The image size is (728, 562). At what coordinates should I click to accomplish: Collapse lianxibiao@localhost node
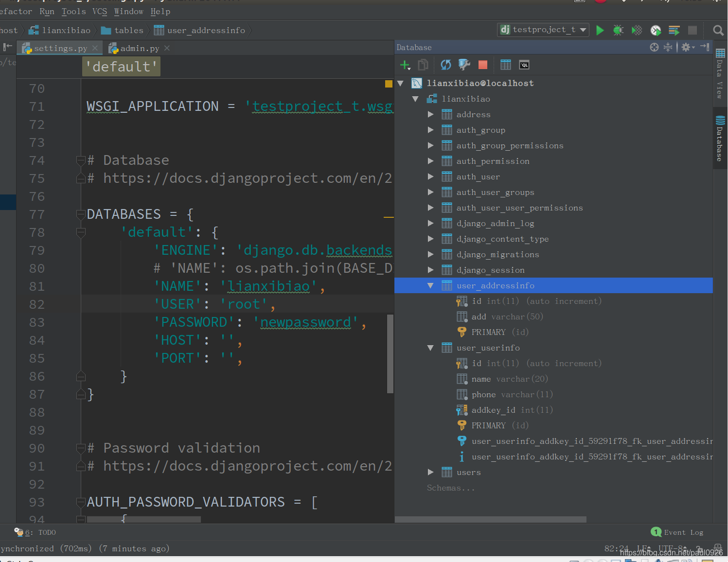pyautogui.click(x=401, y=83)
